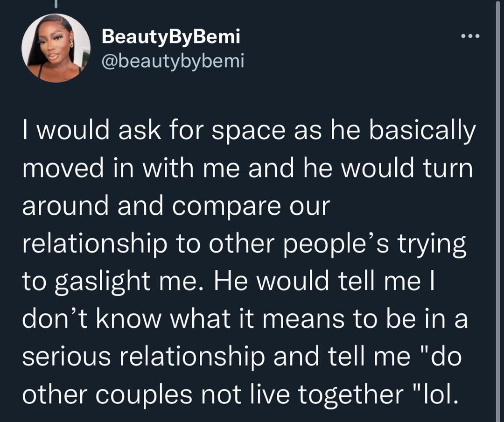Click the @beautybybemi handle
504x422 pixels.
point(173,61)
